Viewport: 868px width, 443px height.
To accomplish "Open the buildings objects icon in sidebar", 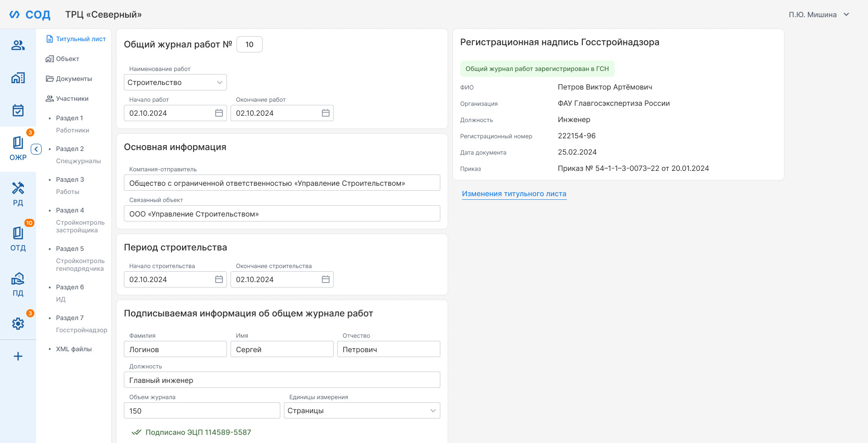I will pos(18,78).
